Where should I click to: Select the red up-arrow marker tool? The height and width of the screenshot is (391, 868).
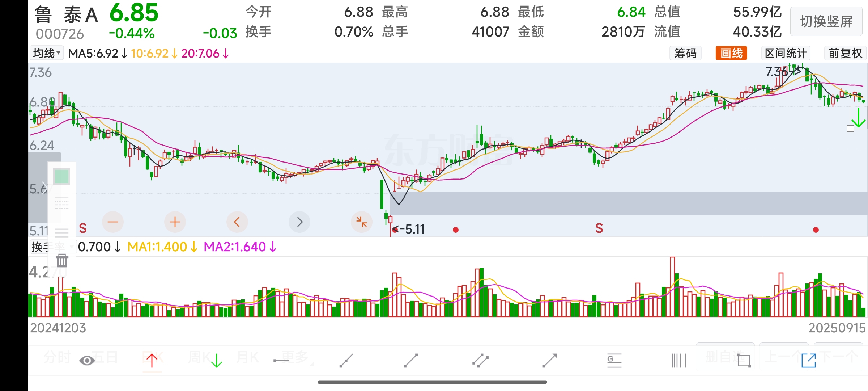[152, 361]
